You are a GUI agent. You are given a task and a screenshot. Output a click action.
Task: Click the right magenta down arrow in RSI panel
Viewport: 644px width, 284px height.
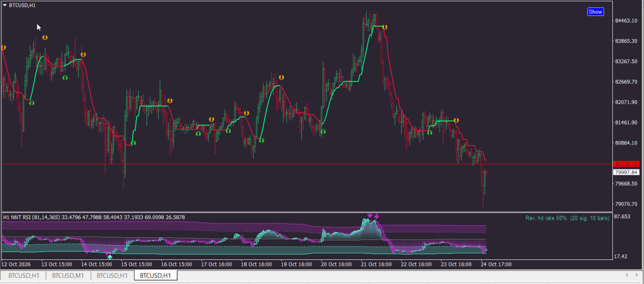pos(377,216)
